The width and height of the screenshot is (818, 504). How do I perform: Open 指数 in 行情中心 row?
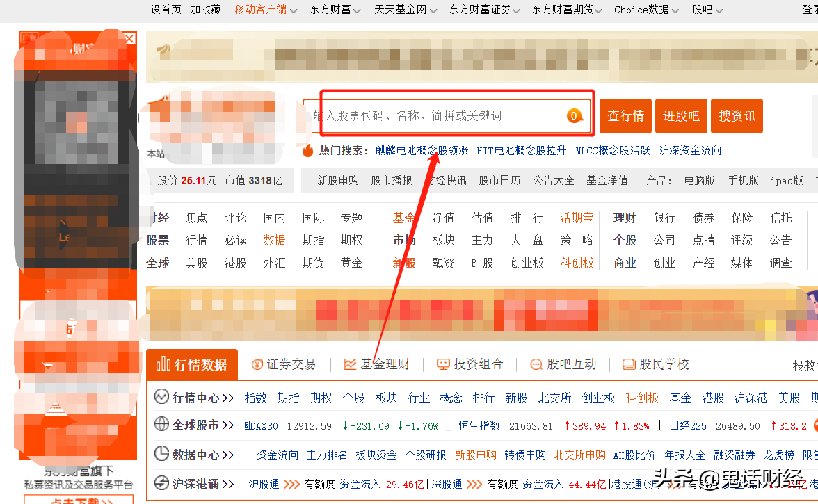tap(256, 398)
